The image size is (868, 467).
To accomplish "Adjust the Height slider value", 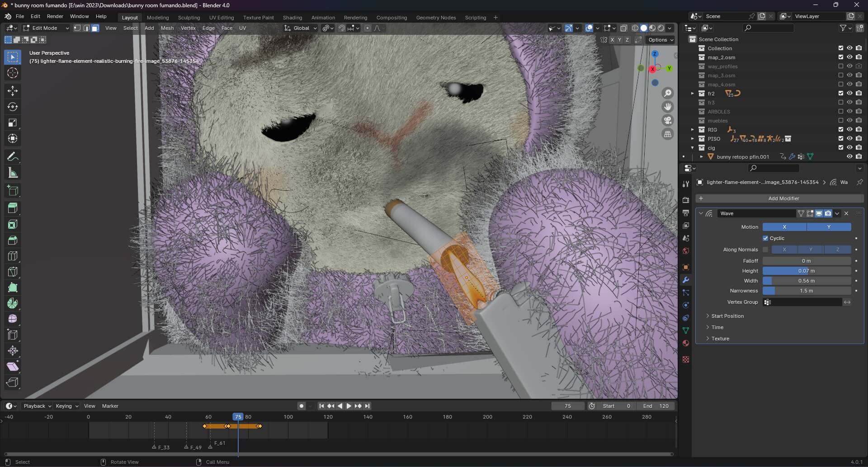I will [807, 271].
